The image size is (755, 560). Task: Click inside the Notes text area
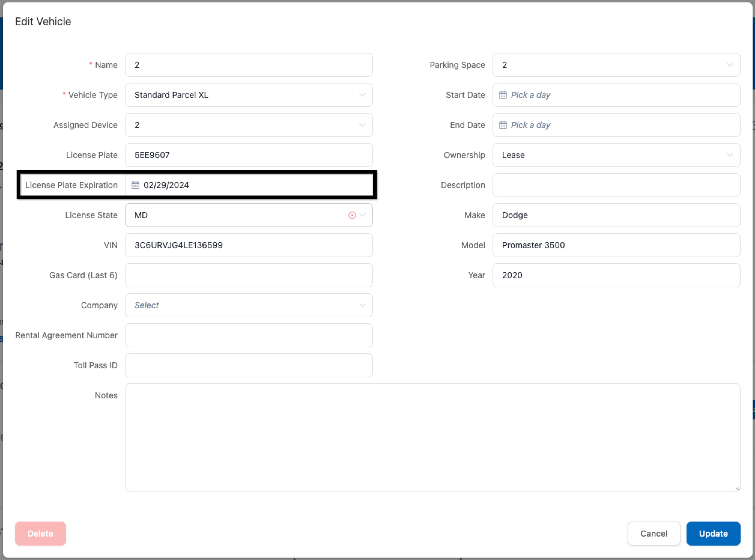[432, 437]
